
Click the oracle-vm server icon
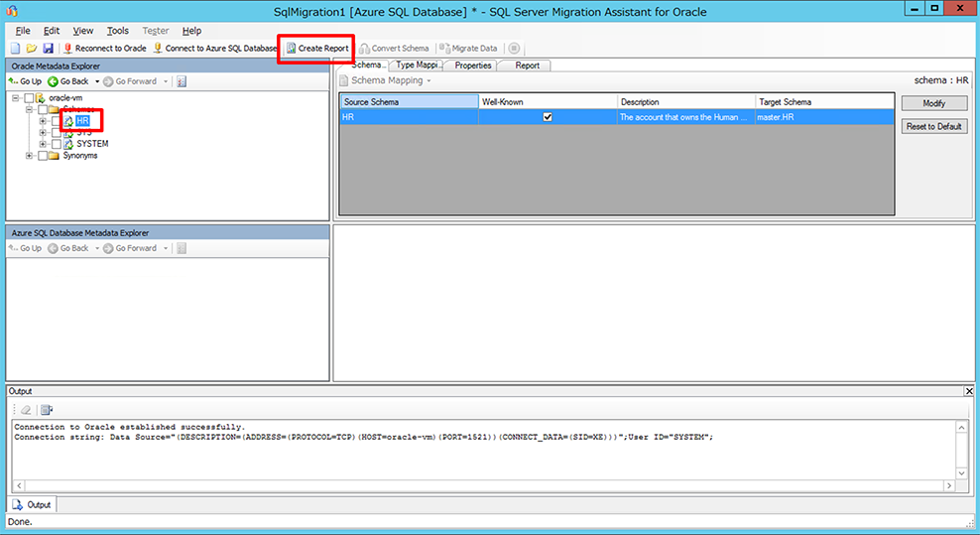tap(41, 98)
